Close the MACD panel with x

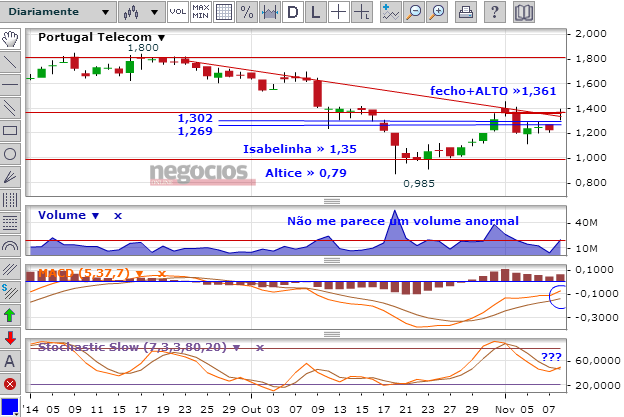pos(162,274)
